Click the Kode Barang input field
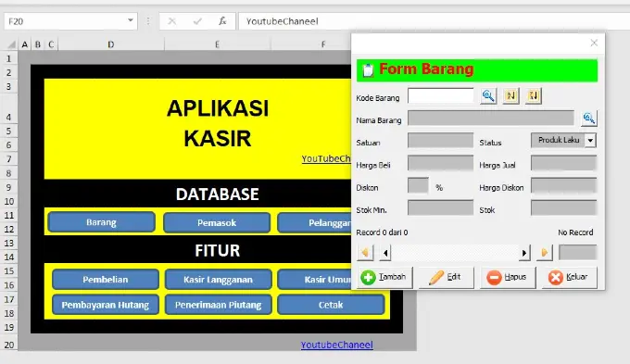The height and width of the screenshot is (364, 630). click(441, 95)
